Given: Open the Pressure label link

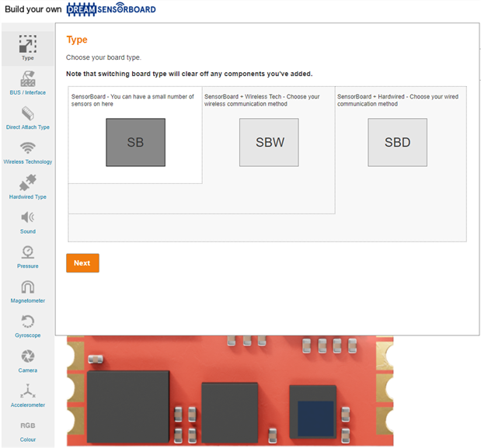Looking at the screenshot, I should pyautogui.click(x=28, y=266).
